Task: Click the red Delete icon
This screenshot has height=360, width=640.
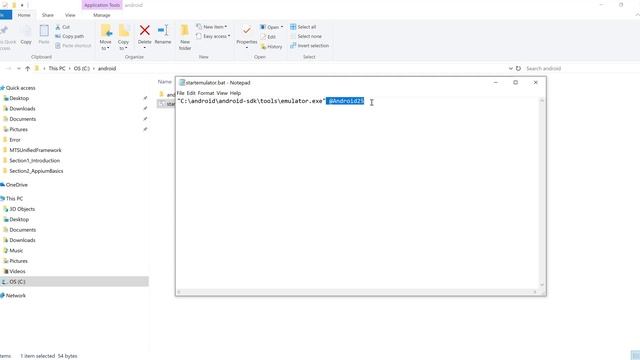Action: pos(144,30)
